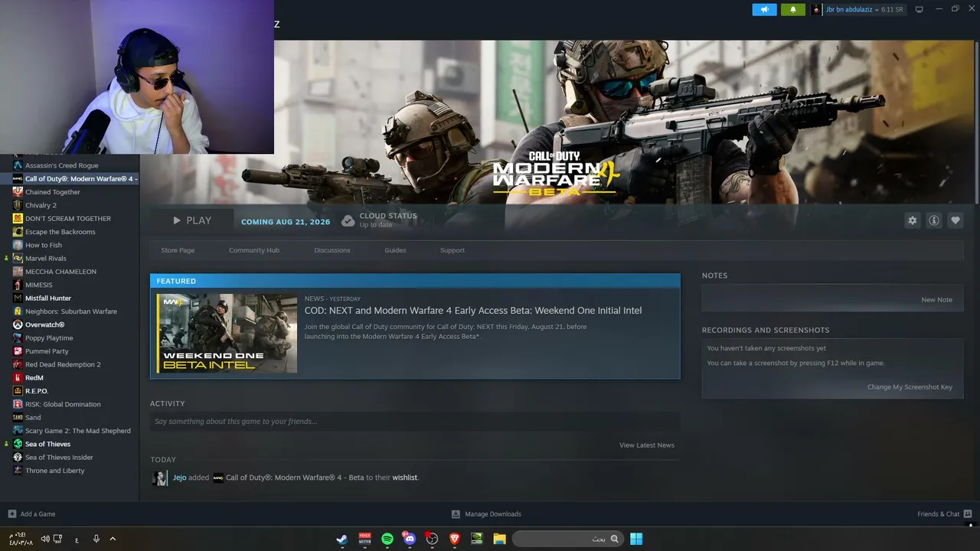
Task: Click the MIMESIS game icon
Action: pyautogui.click(x=18, y=285)
